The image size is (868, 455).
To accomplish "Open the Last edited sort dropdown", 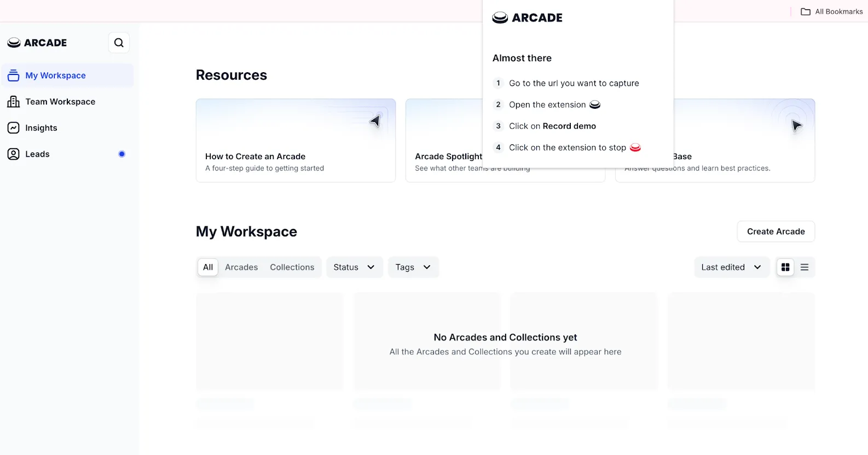I will 732,267.
